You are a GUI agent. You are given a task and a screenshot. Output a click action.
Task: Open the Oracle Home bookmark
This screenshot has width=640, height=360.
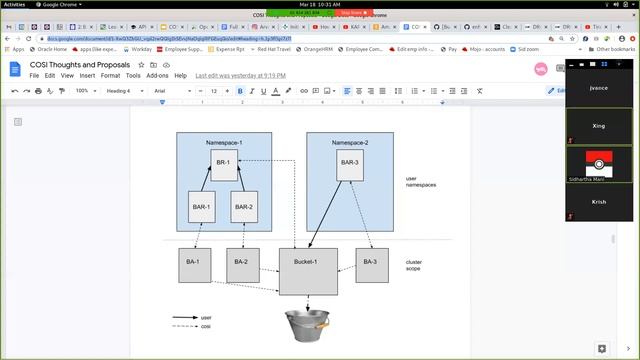(x=48, y=49)
